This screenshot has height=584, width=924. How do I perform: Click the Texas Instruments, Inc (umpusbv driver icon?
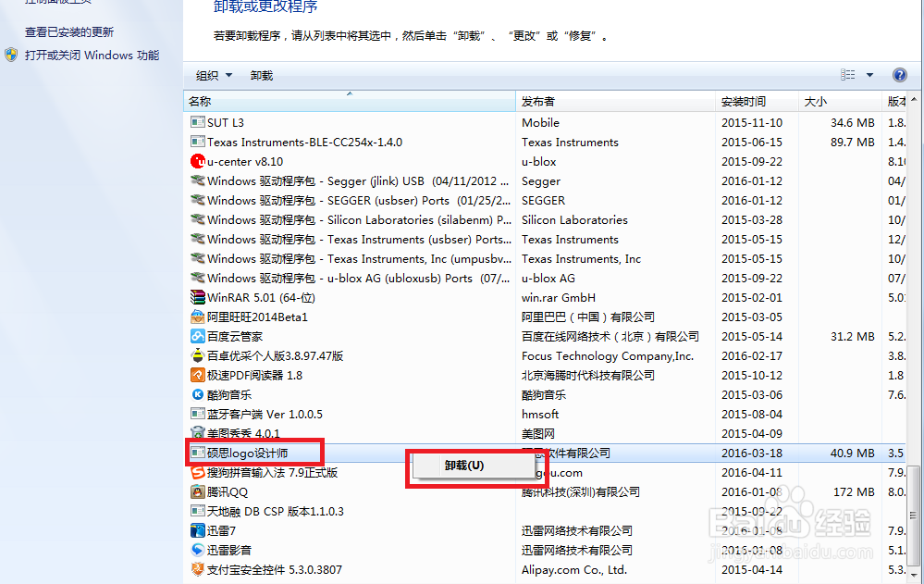(x=197, y=258)
